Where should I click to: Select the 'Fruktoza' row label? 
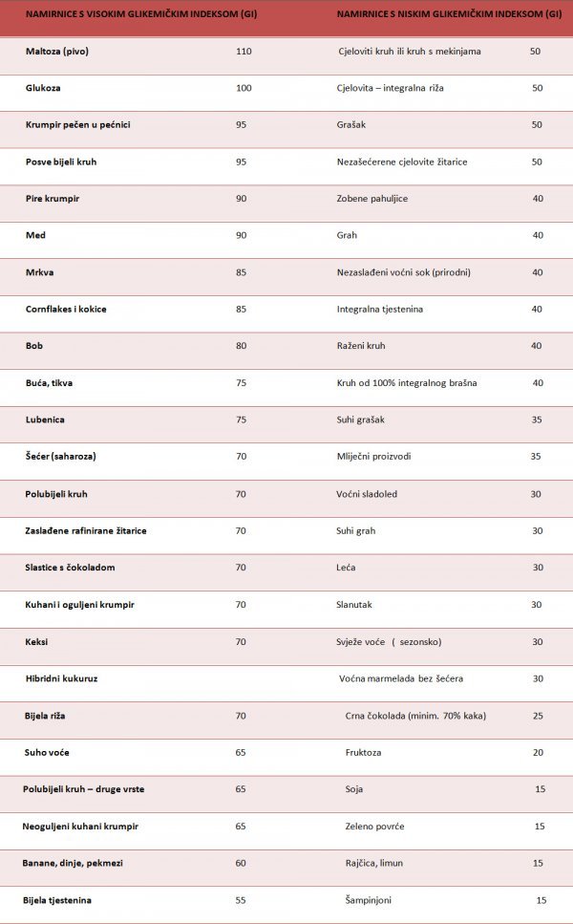coord(363,753)
